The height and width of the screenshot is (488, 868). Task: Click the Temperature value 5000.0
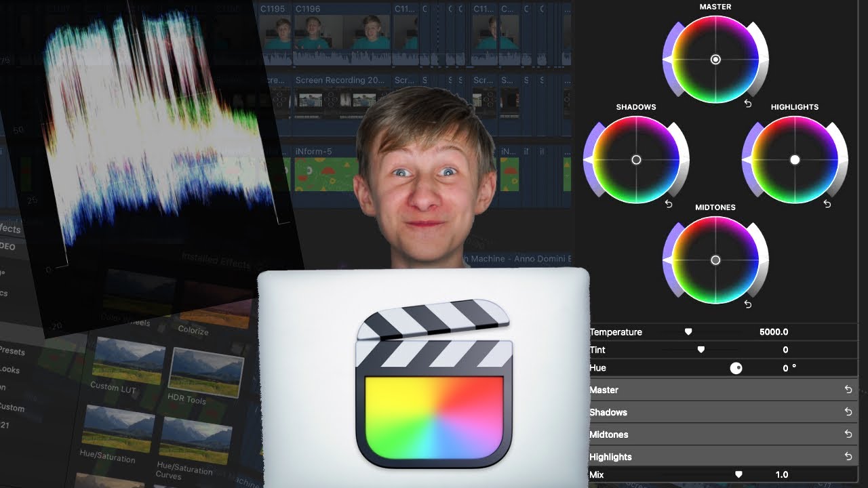[774, 332]
